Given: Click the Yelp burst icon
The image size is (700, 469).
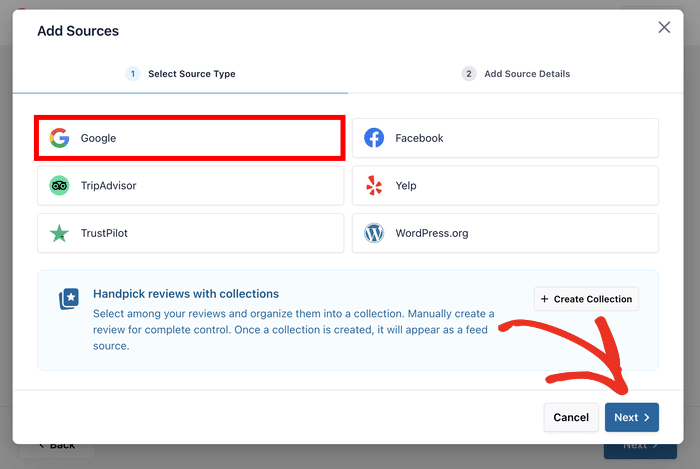Looking at the screenshot, I should click(x=374, y=186).
